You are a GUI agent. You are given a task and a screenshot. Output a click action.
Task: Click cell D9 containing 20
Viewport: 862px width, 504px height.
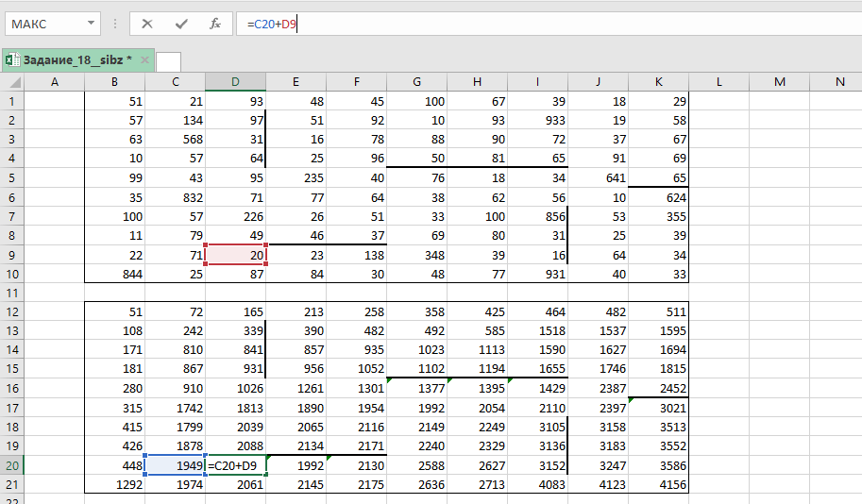point(235,255)
